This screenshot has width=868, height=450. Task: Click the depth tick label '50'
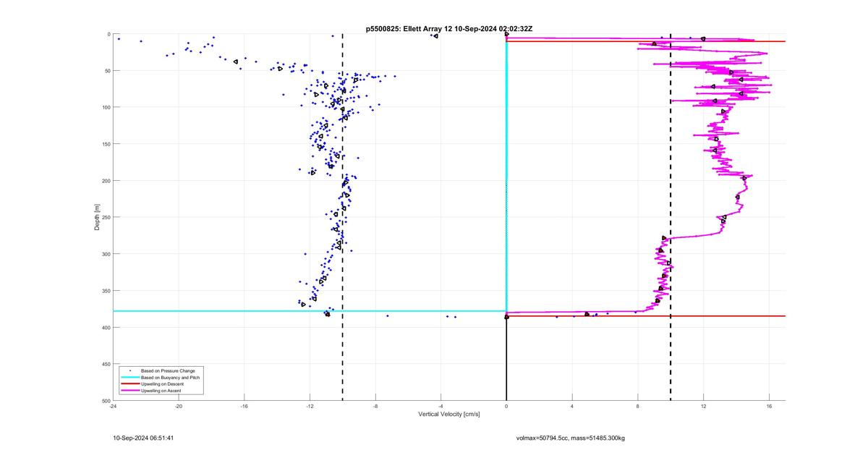(107, 71)
